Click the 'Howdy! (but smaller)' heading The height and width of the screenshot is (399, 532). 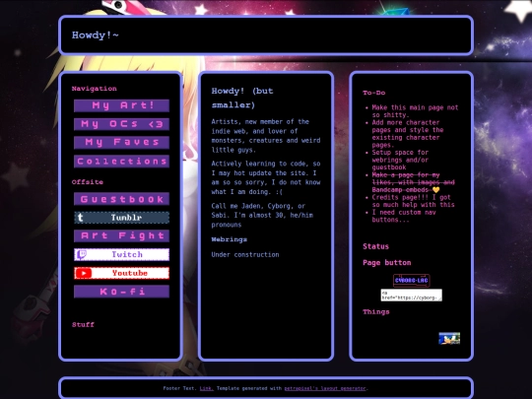pyautogui.click(x=242, y=98)
